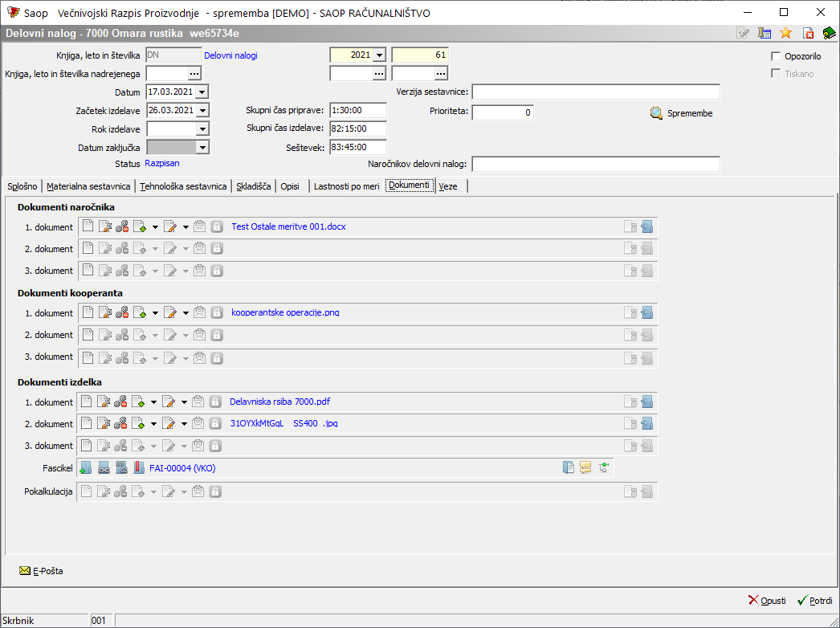Open the form settings icon beside the star
840x628 pixels.
click(x=764, y=33)
